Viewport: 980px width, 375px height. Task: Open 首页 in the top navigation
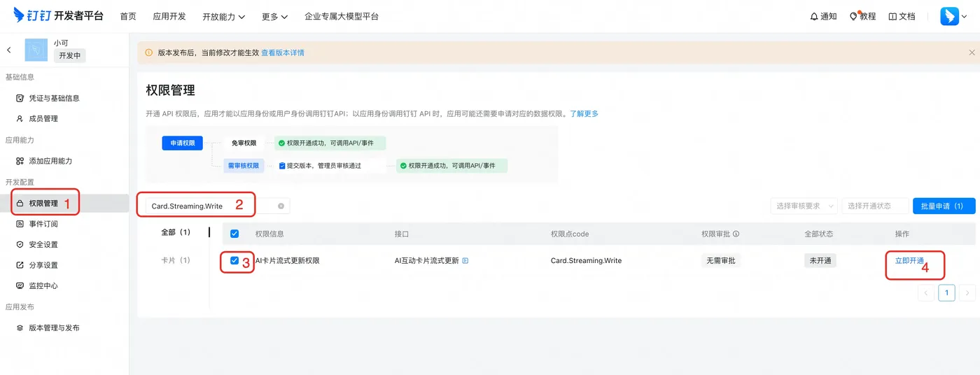coord(128,16)
